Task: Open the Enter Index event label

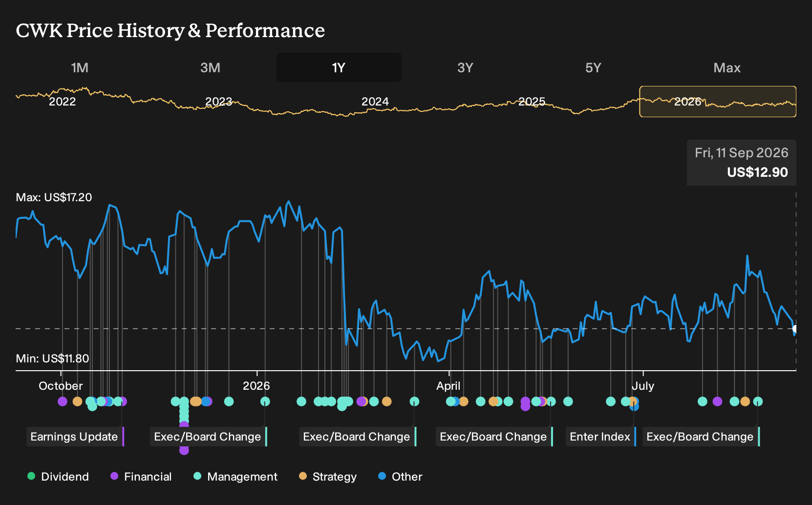Action: pyautogui.click(x=601, y=437)
